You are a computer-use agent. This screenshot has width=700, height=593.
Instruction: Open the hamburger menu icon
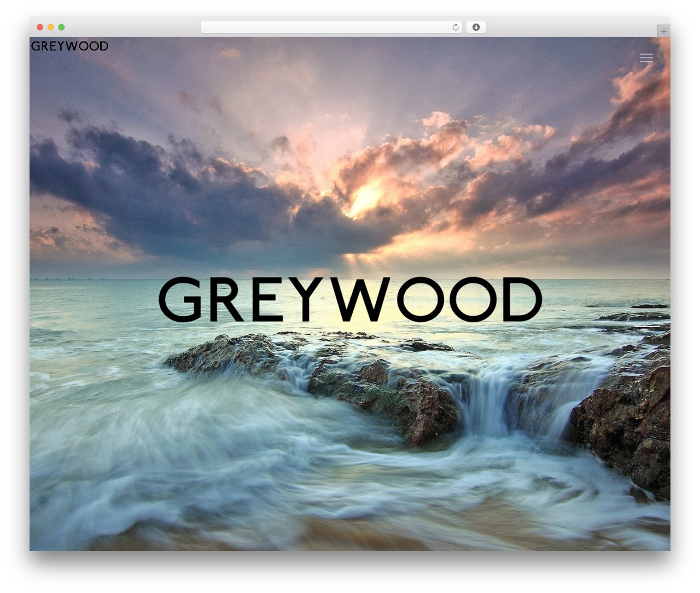[646, 58]
